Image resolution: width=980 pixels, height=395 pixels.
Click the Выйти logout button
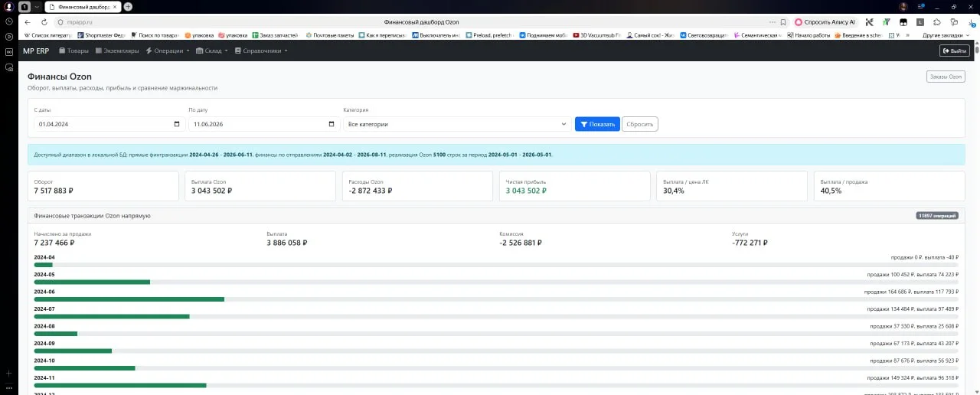[954, 51]
